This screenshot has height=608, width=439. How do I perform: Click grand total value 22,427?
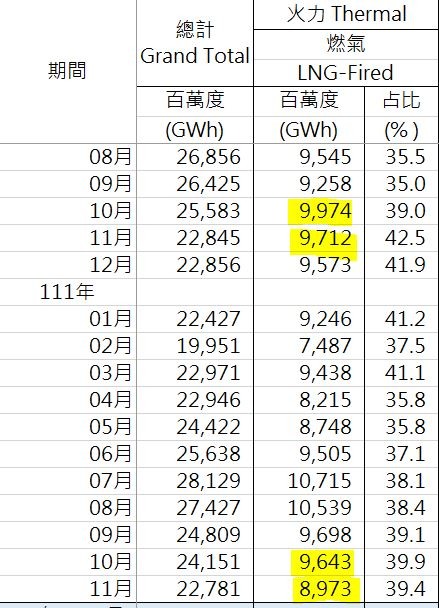(x=208, y=319)
